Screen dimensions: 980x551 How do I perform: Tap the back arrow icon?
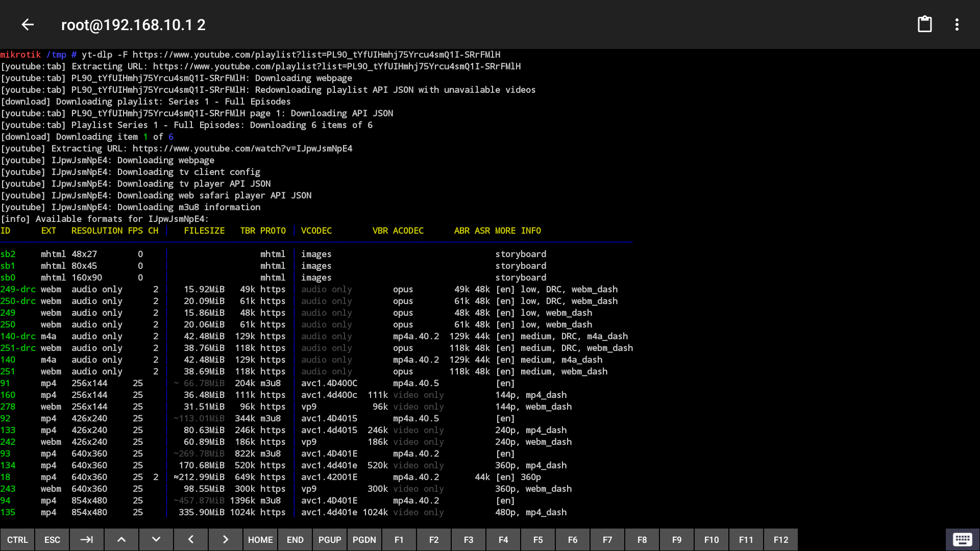[x=28, y=24]
